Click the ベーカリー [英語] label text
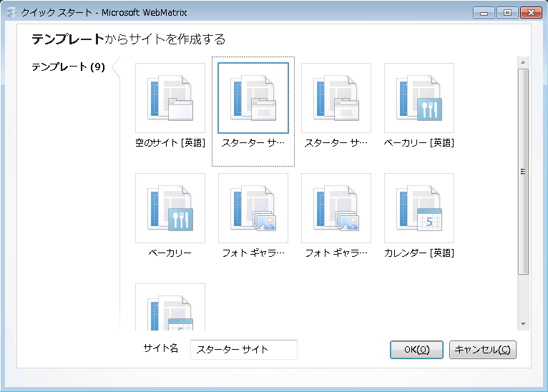The width and height of the screenshot is (548, 392). (x=419, y=143)
